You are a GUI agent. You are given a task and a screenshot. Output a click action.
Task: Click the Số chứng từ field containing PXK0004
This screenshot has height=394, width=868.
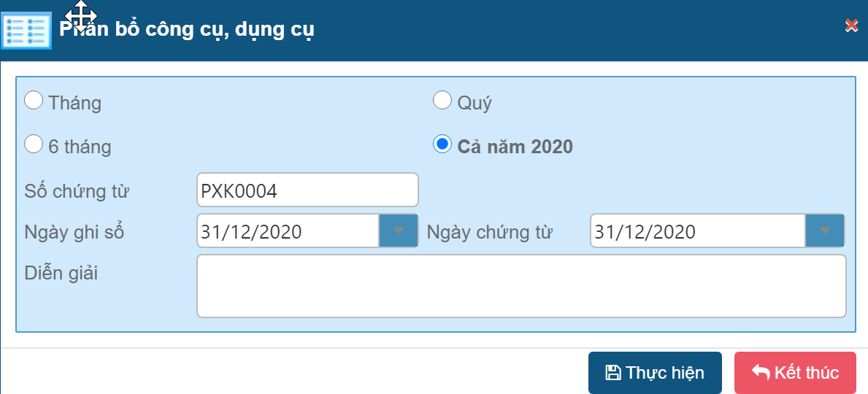[307, 190]
